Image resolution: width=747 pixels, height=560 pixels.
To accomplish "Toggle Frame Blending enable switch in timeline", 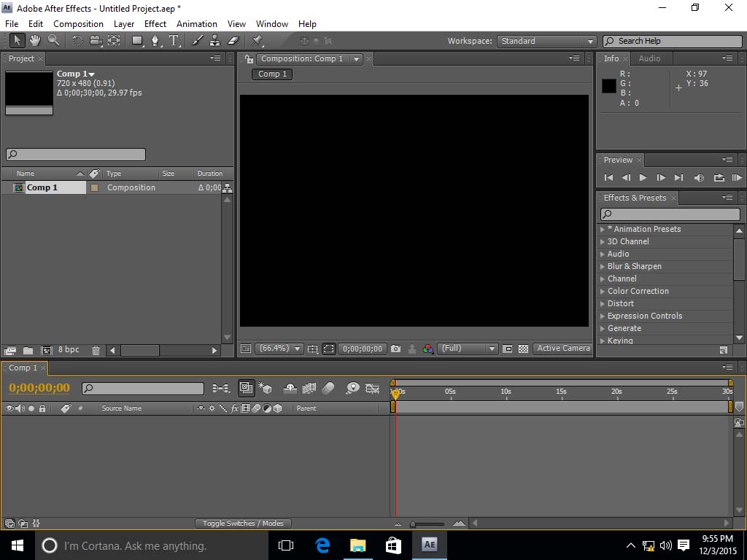I will pyautogui.click(x=309, y=389).
